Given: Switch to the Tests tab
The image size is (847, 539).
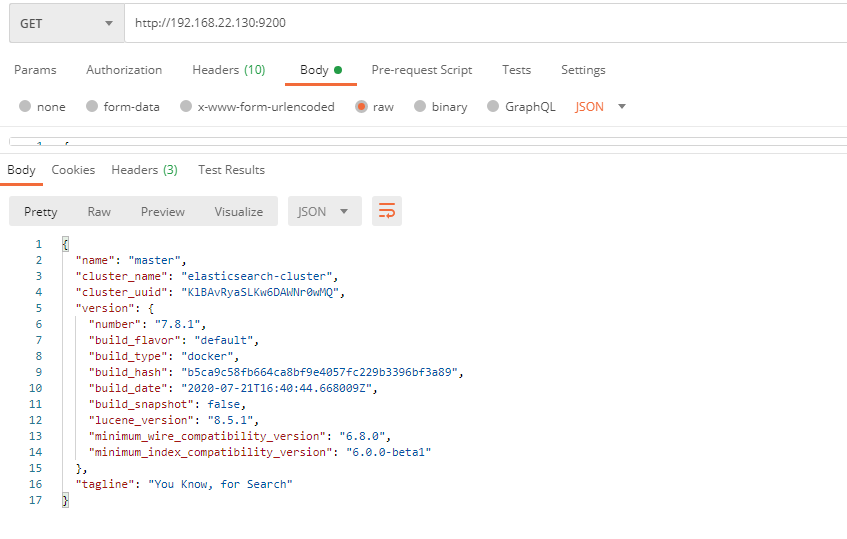Looking at the screenshot, I should point(516,70).
